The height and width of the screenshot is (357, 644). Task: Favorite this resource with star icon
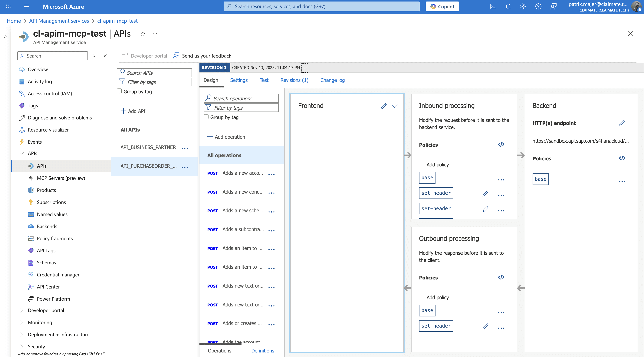coord(143,34)
